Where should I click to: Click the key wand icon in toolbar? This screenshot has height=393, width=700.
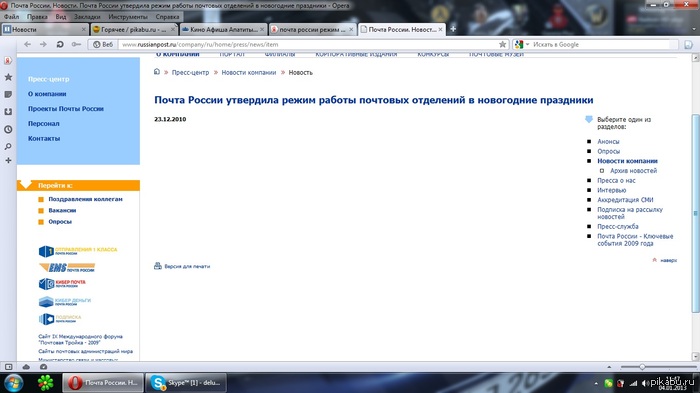tap(76, 44)
